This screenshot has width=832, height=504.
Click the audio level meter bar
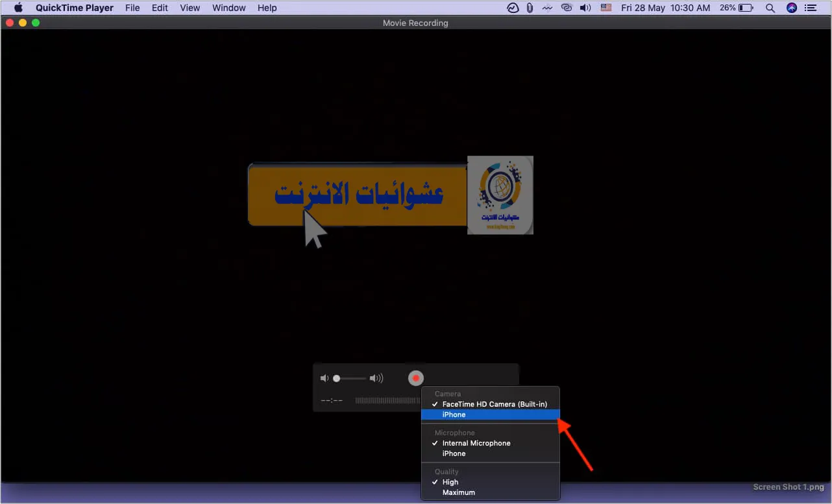pos(387,400)
